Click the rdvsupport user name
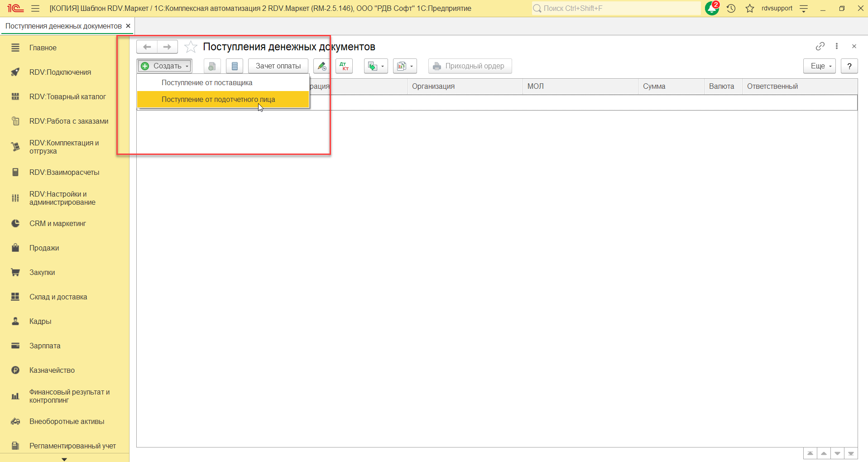868x462 pixels. pos(777,8)
